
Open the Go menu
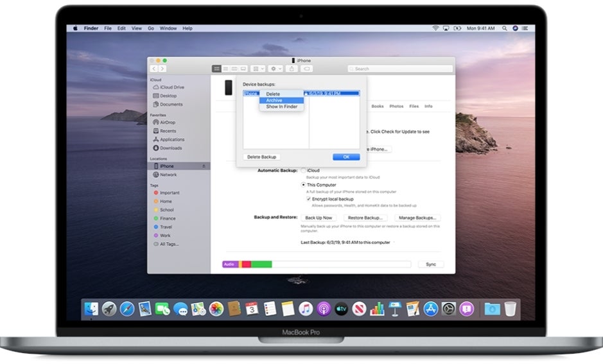point(151,28)
